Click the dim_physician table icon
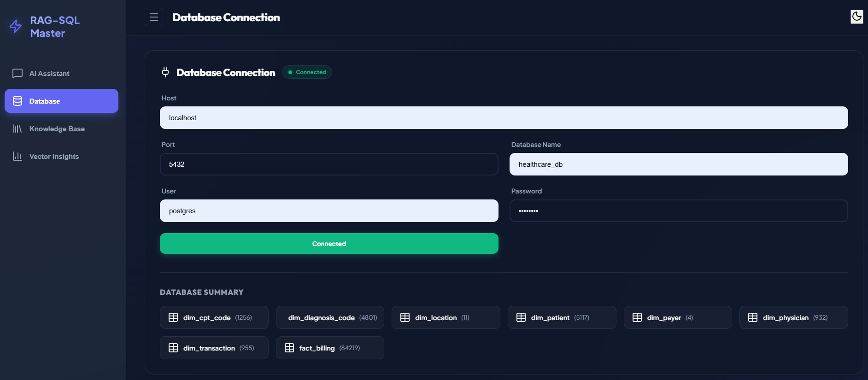The height and width of the screenshot is (380, 868). tap(753, 317)
